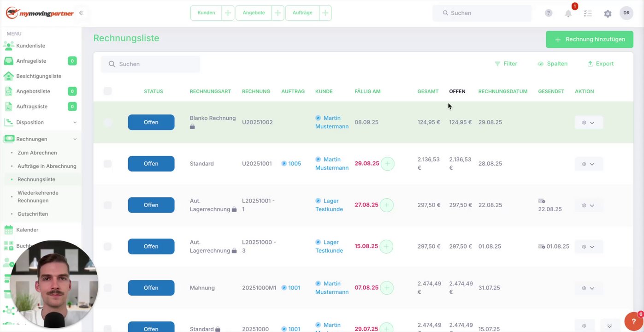
Task: Click the plus icon beside due date 29.08.25
Action: coord(387,164)
